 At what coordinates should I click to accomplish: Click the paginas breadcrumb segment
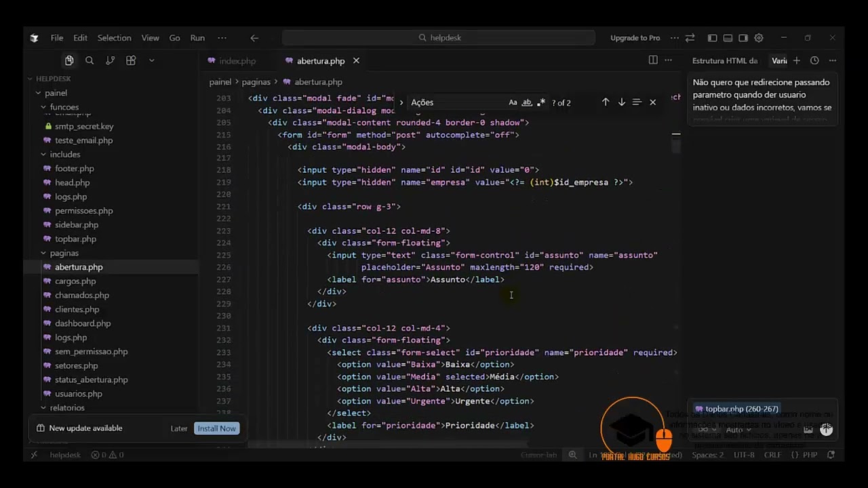[x=256, y=82]
